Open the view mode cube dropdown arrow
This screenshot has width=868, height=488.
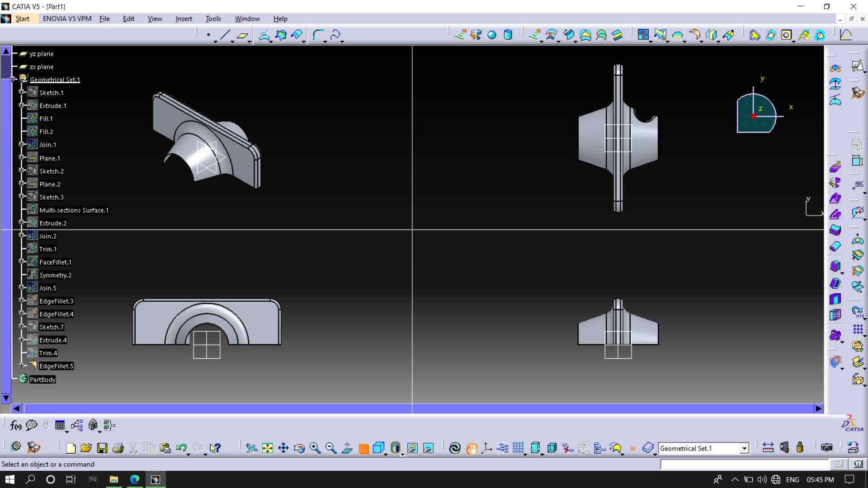[x=386, y=454]
